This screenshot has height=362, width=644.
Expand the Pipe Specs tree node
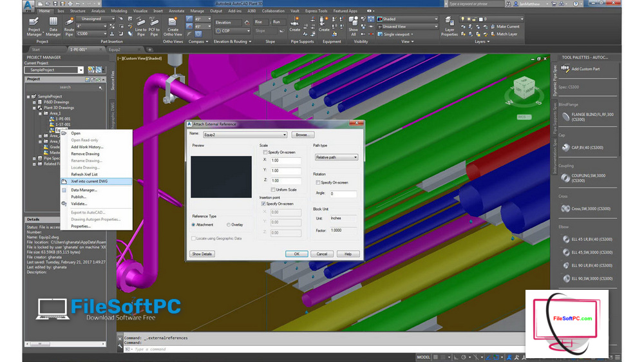tap(35, 158)
